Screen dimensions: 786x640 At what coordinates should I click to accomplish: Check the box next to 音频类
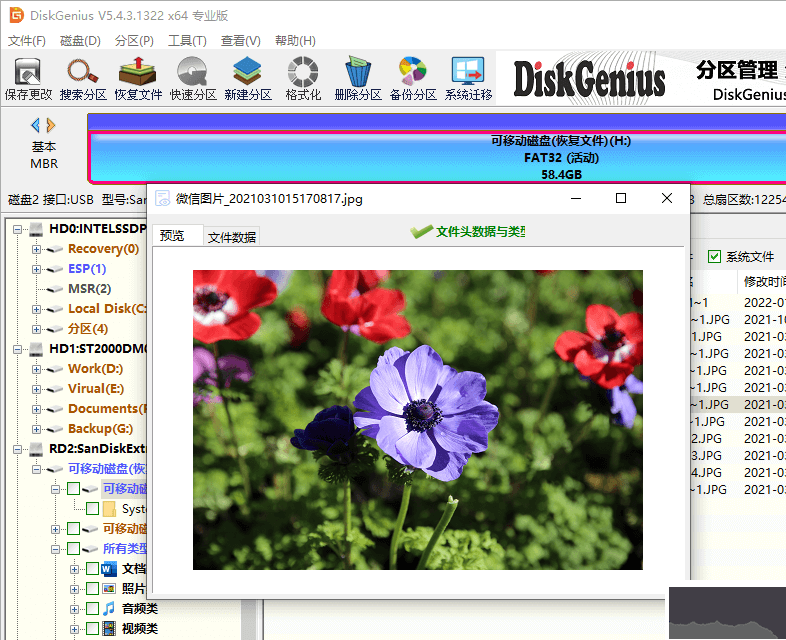point(92,608)
